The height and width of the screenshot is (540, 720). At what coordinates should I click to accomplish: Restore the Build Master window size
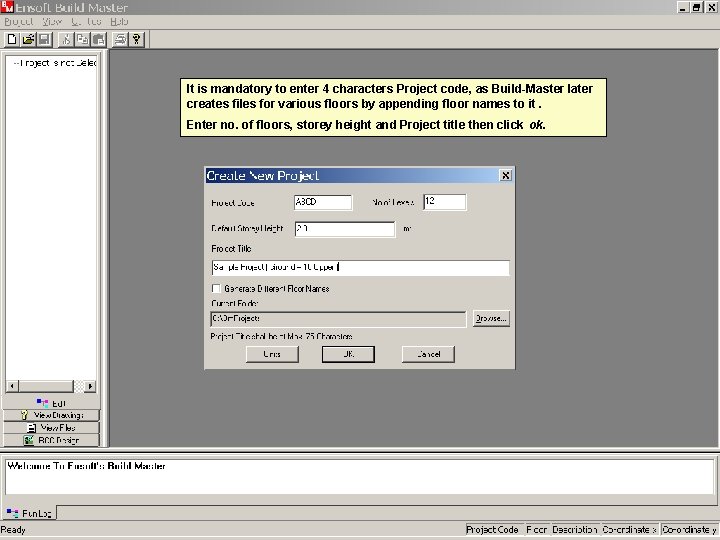point(697,7)
